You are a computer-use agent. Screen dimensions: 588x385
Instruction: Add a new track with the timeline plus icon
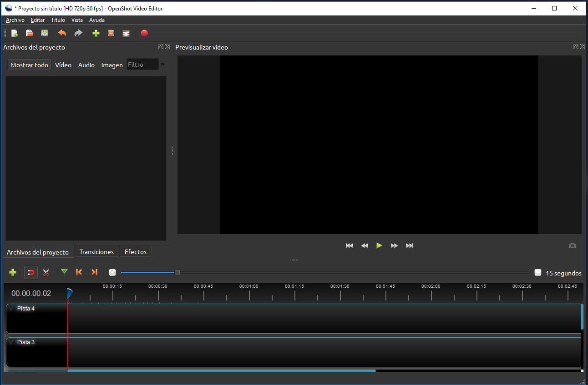pos(12,272)
